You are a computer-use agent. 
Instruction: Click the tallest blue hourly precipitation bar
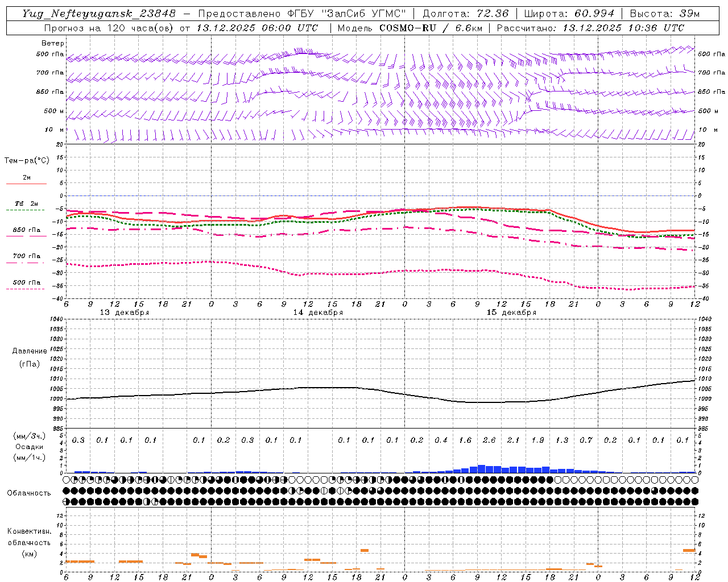[481, 469]
